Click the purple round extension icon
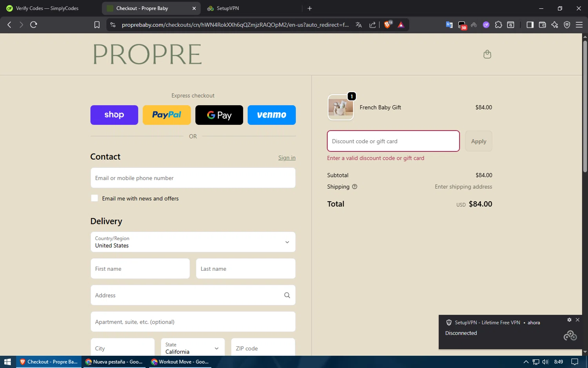 (x=486, y=25)
